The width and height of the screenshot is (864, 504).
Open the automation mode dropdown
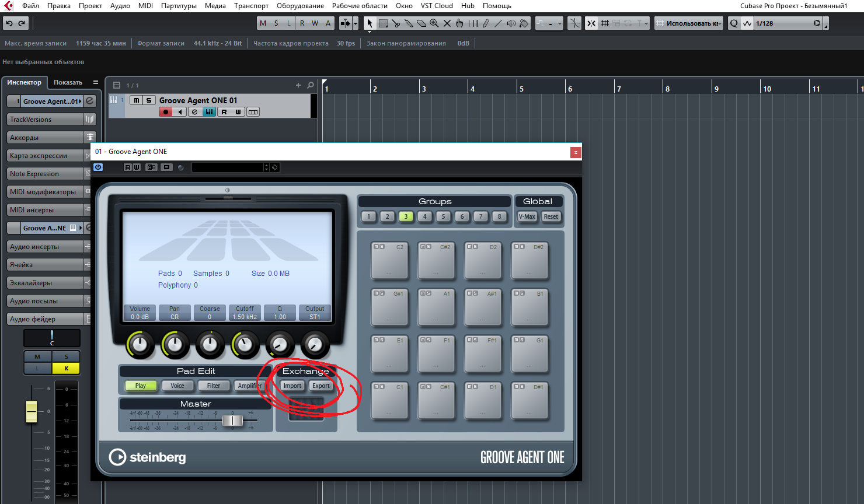(x=549, y=23)
